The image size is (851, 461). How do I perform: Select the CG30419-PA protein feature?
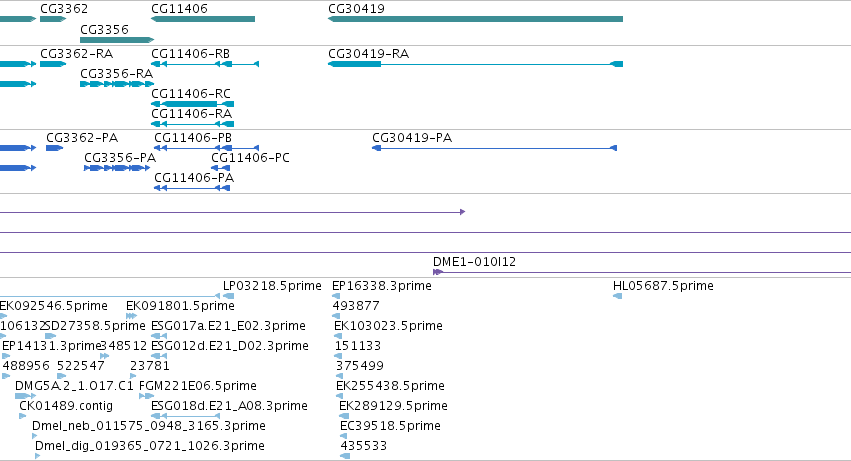pyautogui.click(x=494, y=148)
